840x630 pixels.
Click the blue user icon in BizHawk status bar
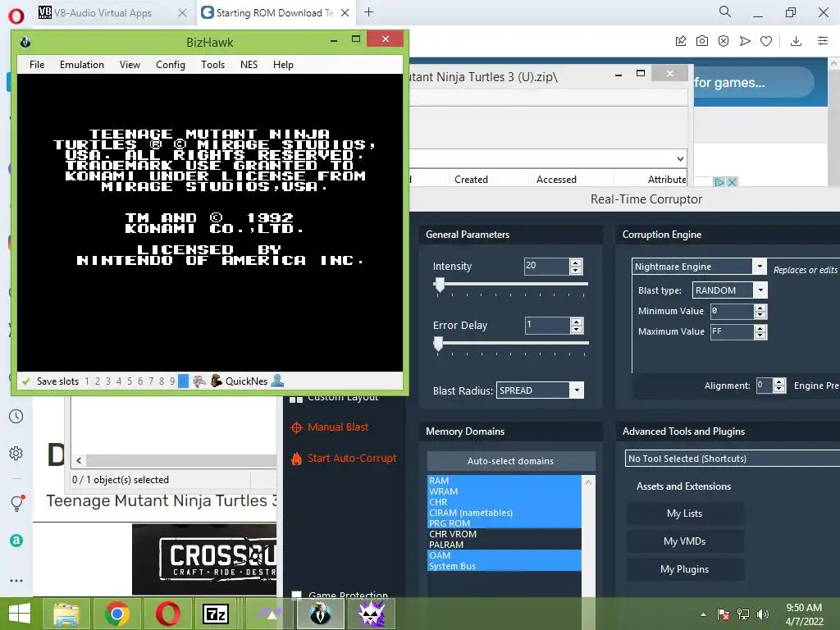(x=277, y=381)
